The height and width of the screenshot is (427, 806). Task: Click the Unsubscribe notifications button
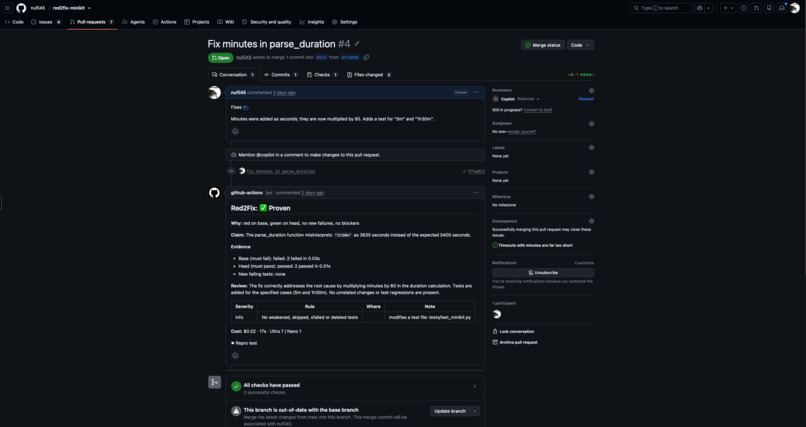click(543, 273)
